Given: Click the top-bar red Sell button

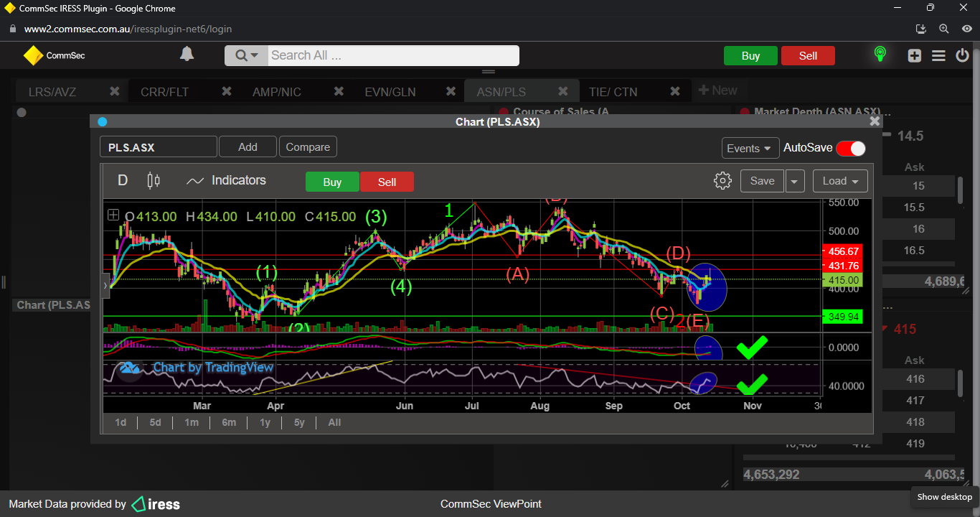Looking at the screenshot, I should pyautogui.click(x=808, y=56).
